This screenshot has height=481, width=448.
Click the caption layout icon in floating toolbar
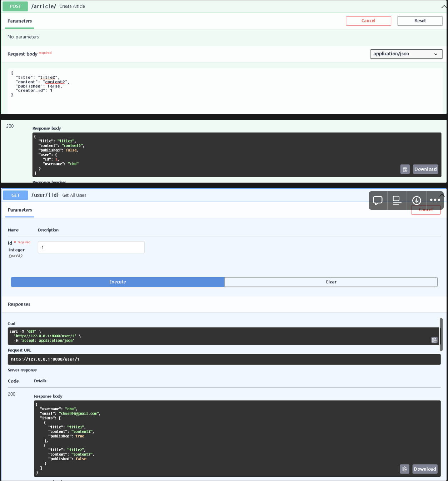tap(397, 200)
